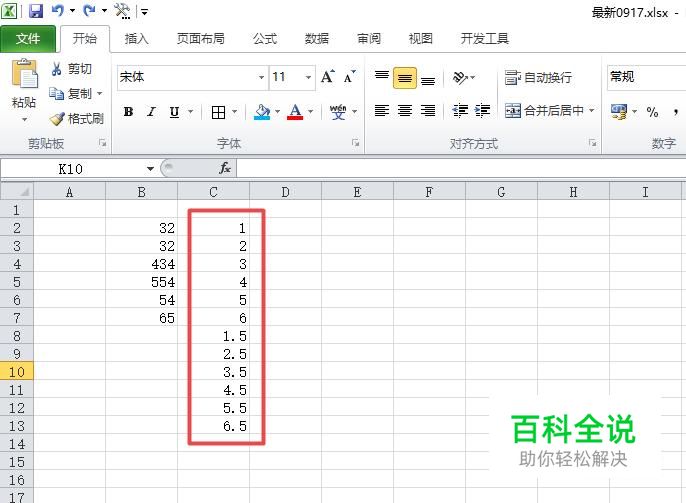Open the underline style dropdown arrow
Viewport: 686px width, 503px height.
tap(190, 112)
